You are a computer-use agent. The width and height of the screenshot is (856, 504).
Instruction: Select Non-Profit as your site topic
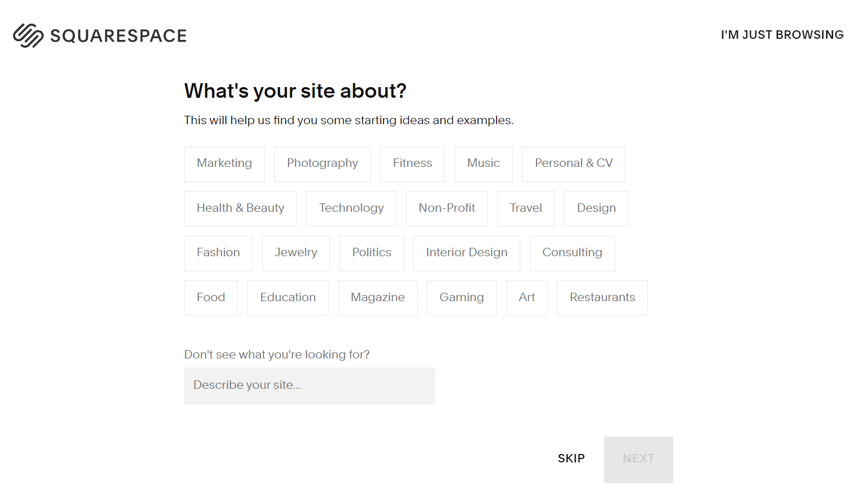[x=447, y=208]
